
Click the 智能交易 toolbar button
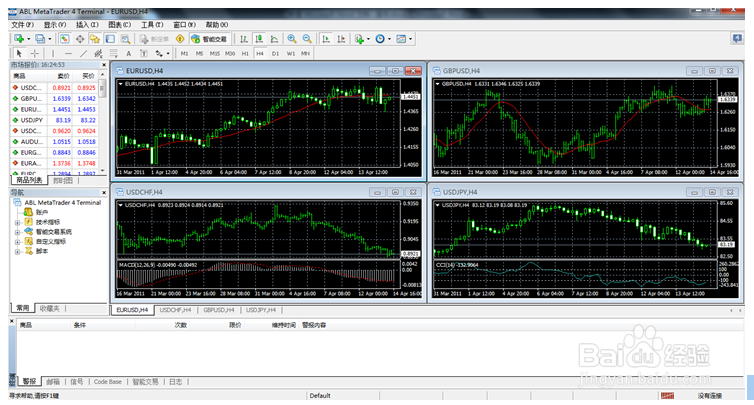click(x=209, y=39)
